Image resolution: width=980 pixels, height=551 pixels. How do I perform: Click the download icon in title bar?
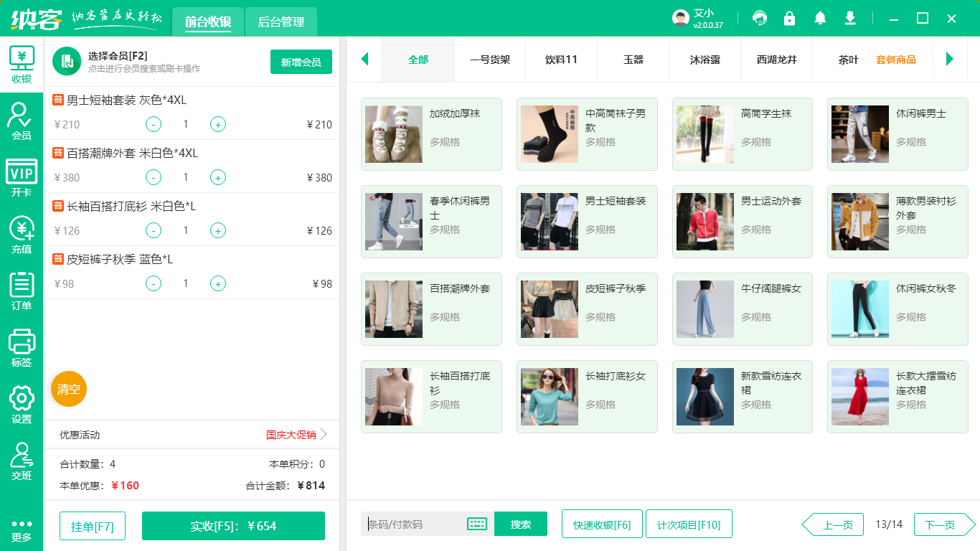click(x=850, y=18)
